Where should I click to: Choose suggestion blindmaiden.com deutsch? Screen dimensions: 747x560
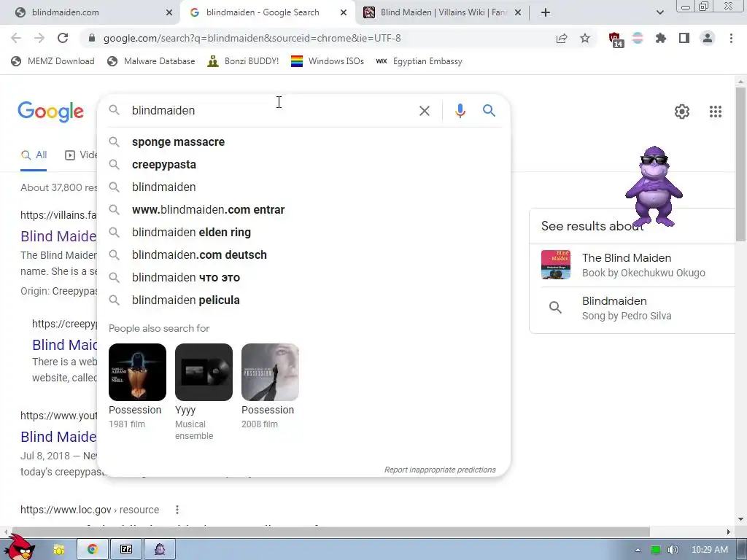[304, 254]
